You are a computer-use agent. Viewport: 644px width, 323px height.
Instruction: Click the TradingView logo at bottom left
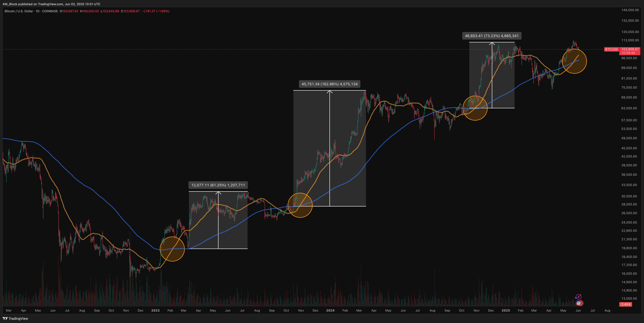15,318
